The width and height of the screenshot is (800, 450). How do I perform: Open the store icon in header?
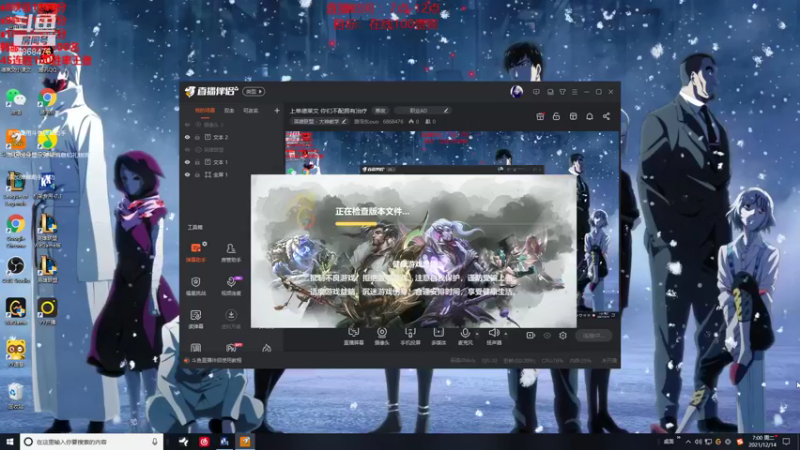[x=573, y=116]
